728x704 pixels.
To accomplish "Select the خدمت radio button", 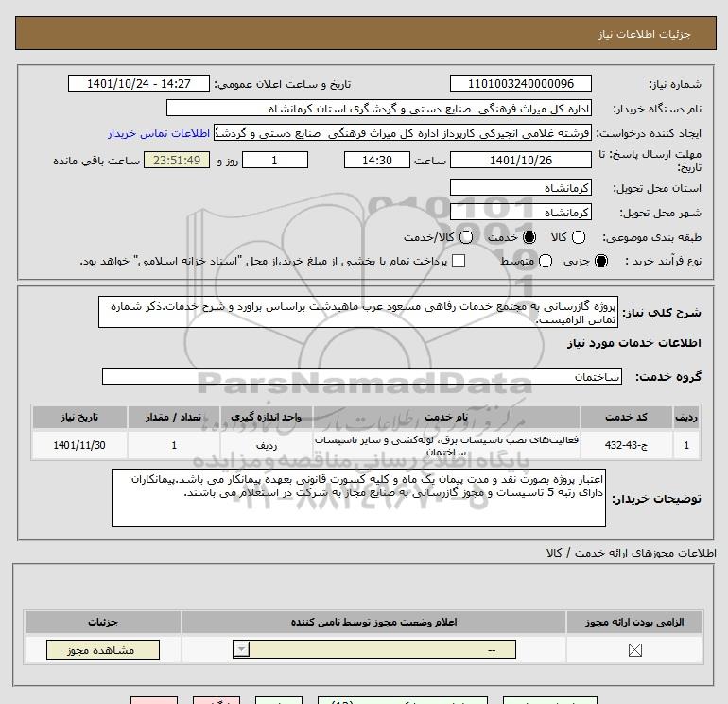I will 529,237.
